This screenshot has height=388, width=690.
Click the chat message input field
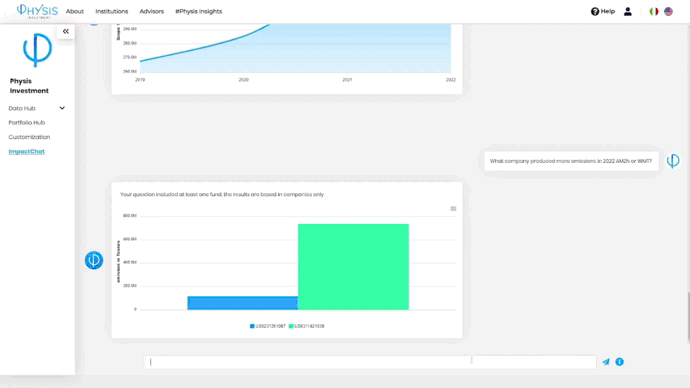pyautogui.click(x=370, y=362)
